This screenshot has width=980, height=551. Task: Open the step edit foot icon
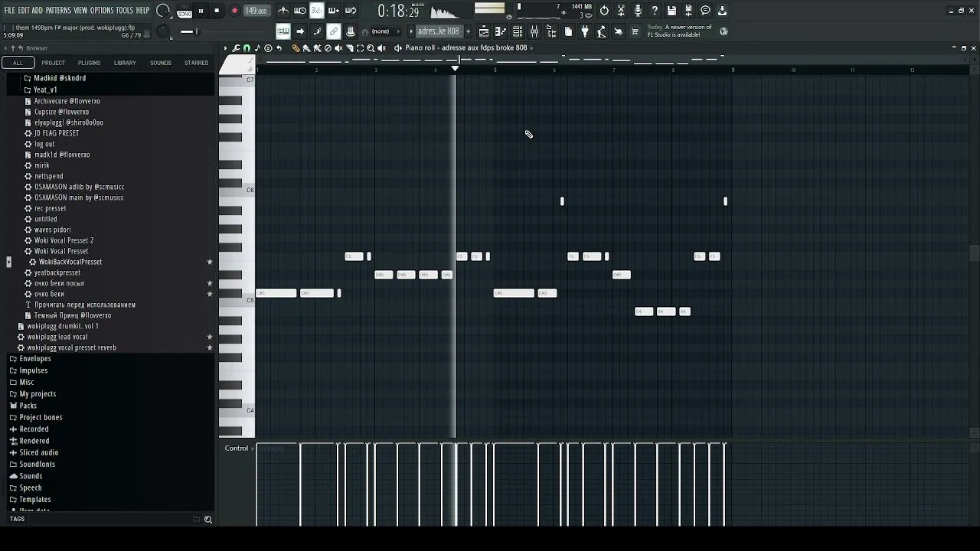pos(317,31)
